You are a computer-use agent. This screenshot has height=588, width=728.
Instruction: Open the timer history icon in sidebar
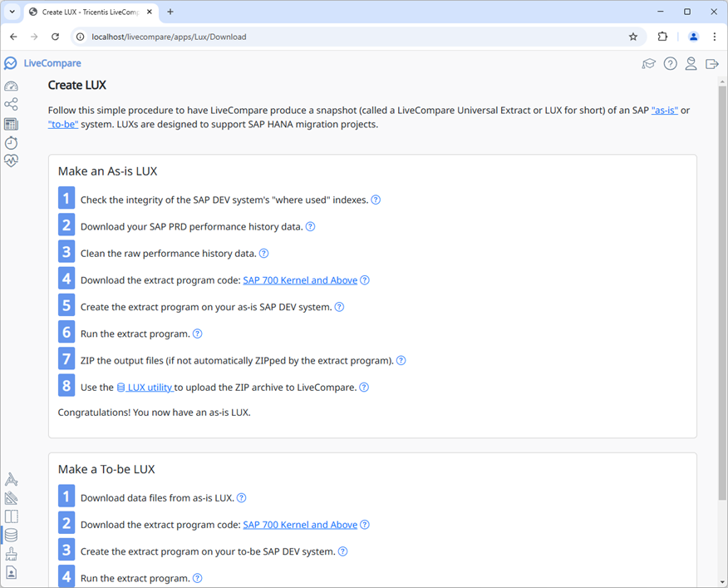(x=11, y=142)
